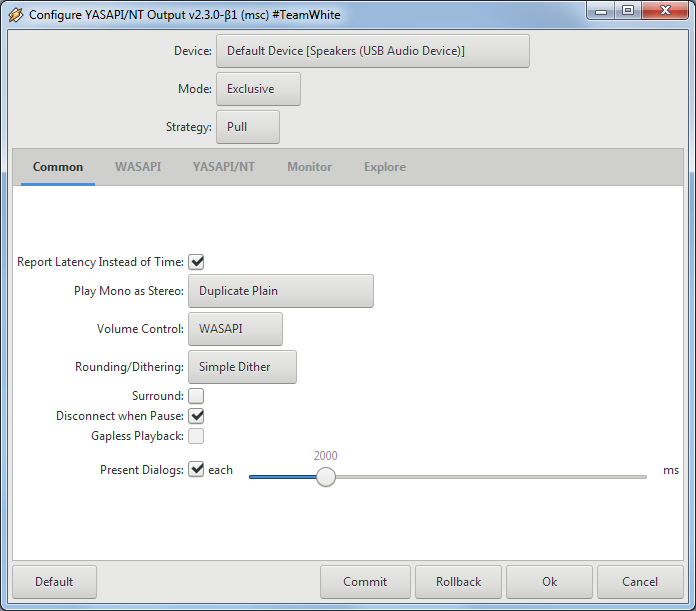Change Volume Control from WASAPI
The image size is (696, 611).
(x=235, y=329)
